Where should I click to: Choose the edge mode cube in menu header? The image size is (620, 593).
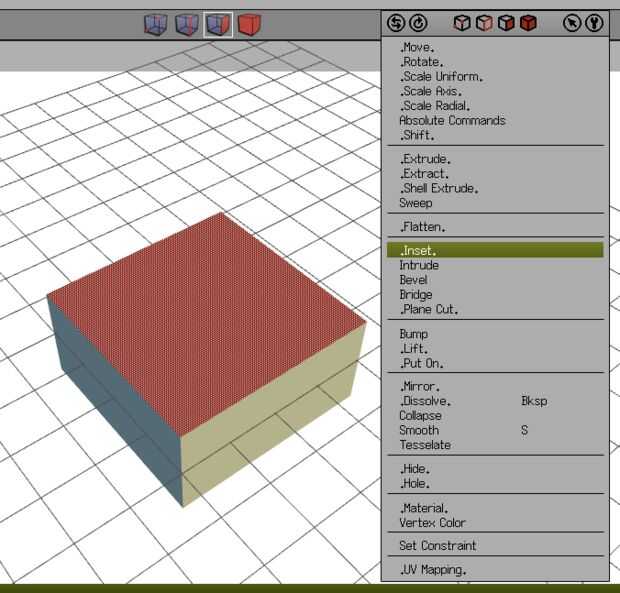coord(484,23)
